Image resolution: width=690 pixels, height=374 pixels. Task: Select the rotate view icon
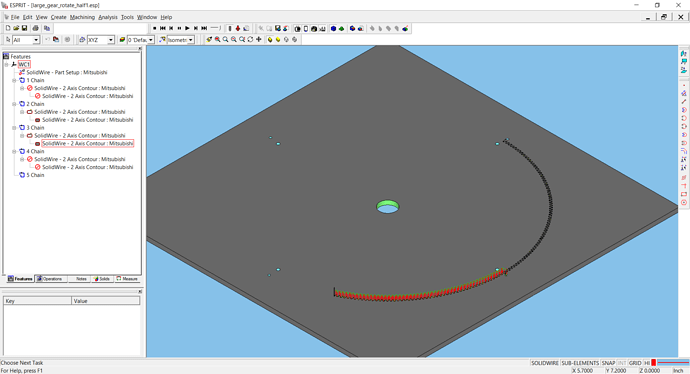pos(250,40)
